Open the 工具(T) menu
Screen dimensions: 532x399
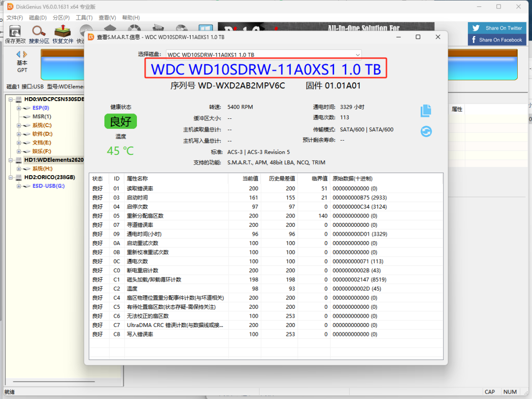click(x=84, y=18)
